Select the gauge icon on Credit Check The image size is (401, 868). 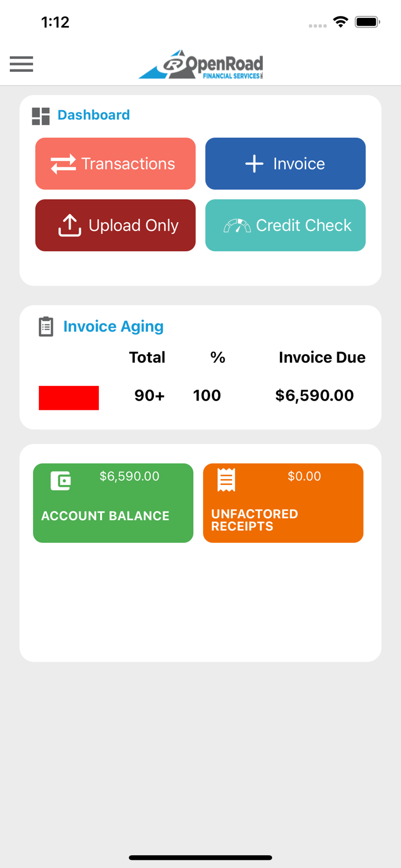click(x=237, y=225)
